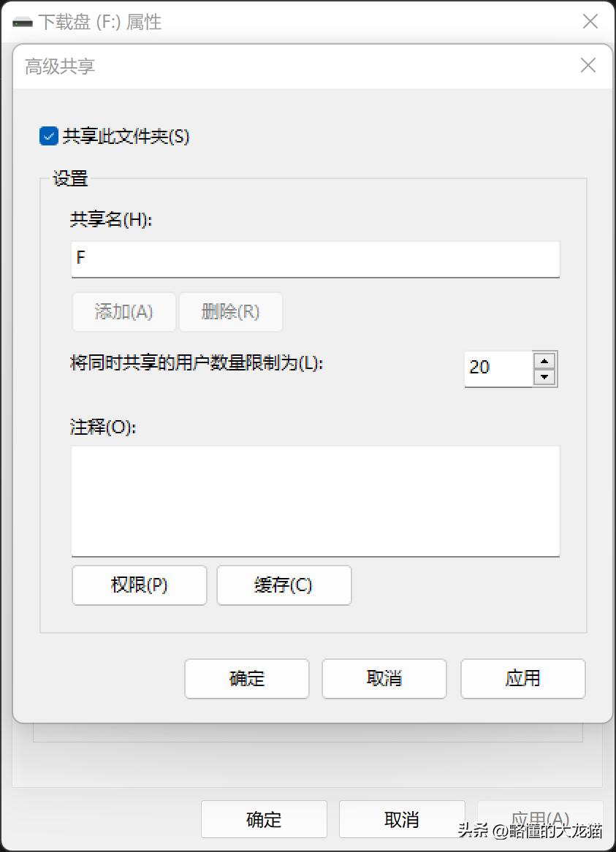Open the 权限(P) permissions dialog
This screenshot has width=616, height=852.
point(139,585)
